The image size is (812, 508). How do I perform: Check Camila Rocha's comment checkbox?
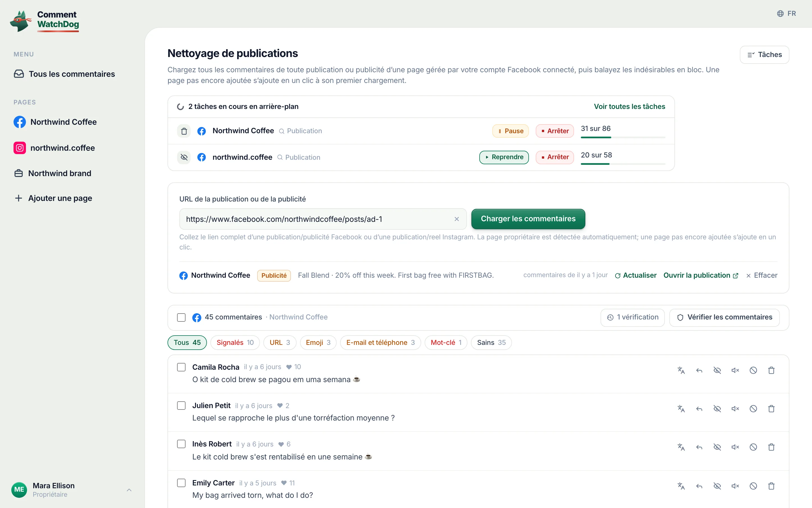point(181,367)
